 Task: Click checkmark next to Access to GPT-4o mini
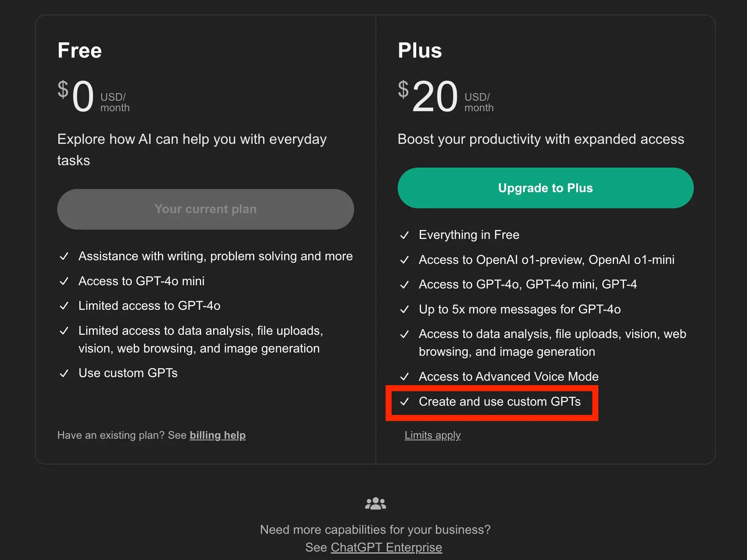pyautogui.click(x=64, y=281)
